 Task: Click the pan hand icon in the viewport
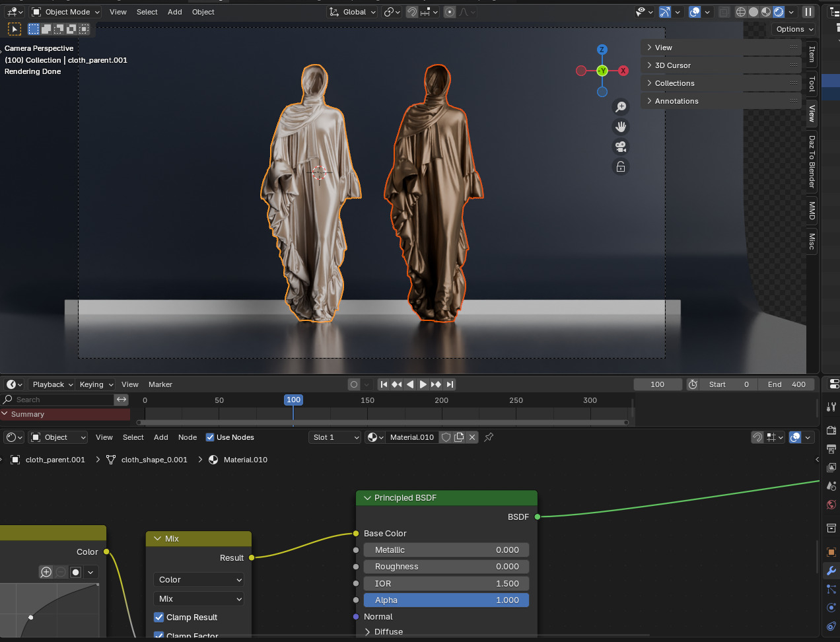[621, 127]
